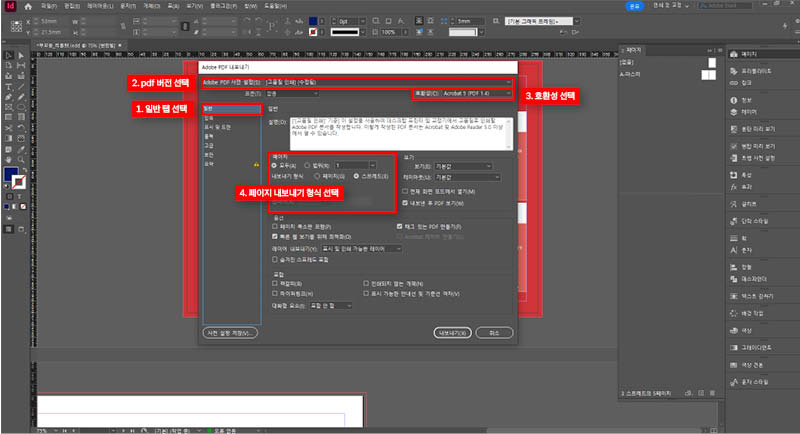Open the View dropdown in Viewing section
Image resolution: width=800 pixels, height=434 pixels.
(463, 166)
